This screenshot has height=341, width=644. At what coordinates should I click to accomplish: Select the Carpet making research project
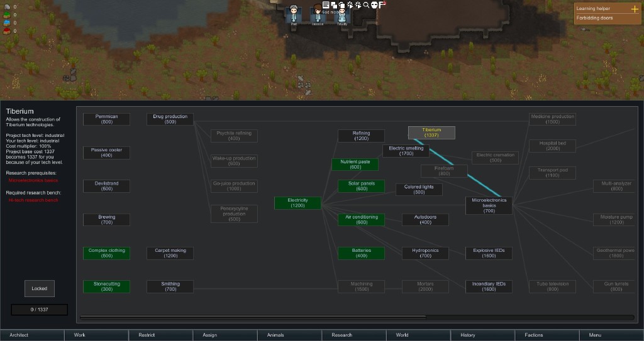click(170, 253)
